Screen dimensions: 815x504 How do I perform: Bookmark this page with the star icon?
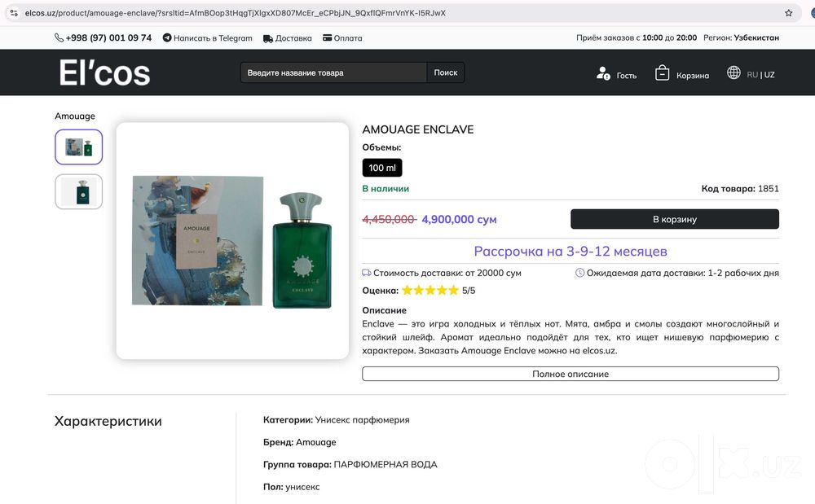tap(788, 13)
